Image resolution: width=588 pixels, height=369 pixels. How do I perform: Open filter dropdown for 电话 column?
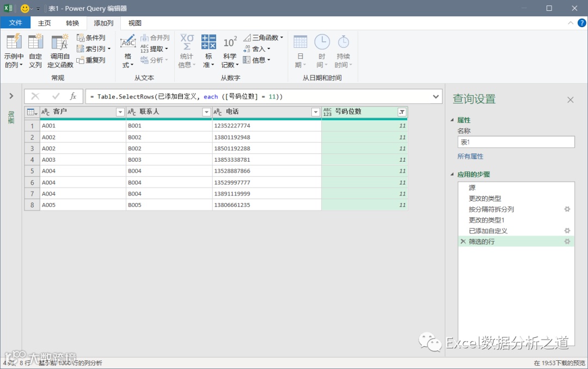316,112
